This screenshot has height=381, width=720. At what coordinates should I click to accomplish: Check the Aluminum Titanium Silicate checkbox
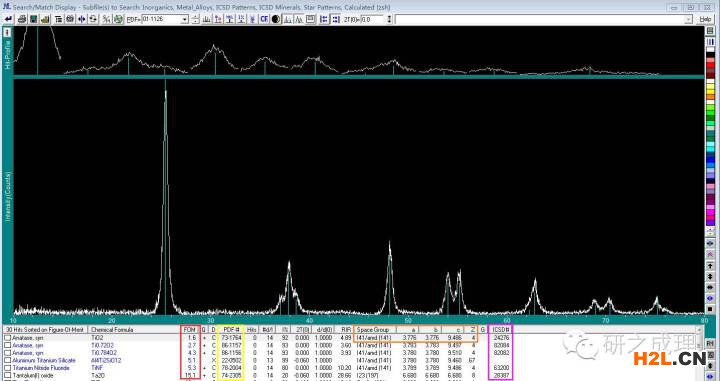[7, 360]
